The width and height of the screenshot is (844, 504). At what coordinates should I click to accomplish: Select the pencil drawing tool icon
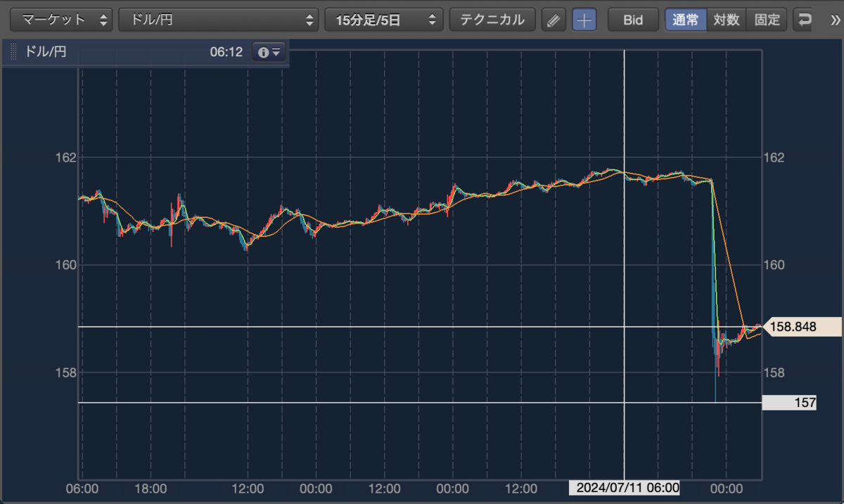click(554, 20)
